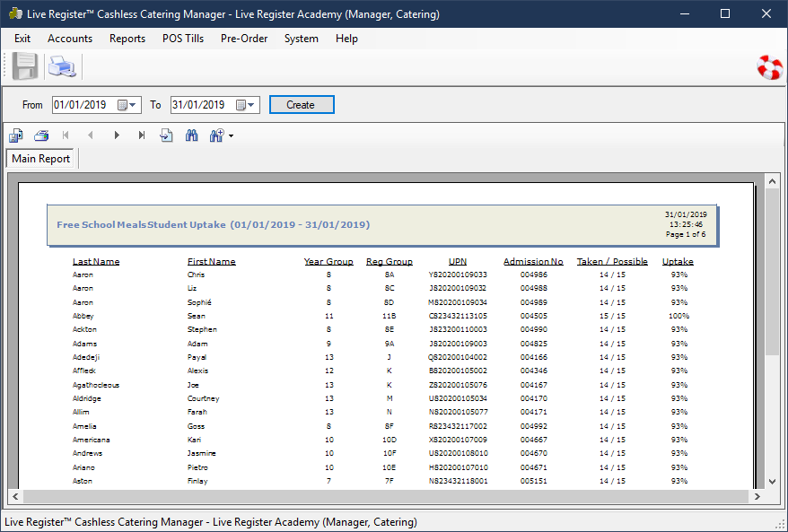
Task: Open the To date calendar dropdown
Action: pyautogui.click(x=246, y=105)
